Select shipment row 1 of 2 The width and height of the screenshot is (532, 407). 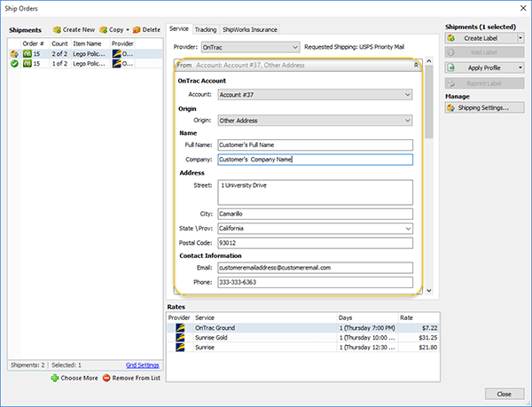85,64
